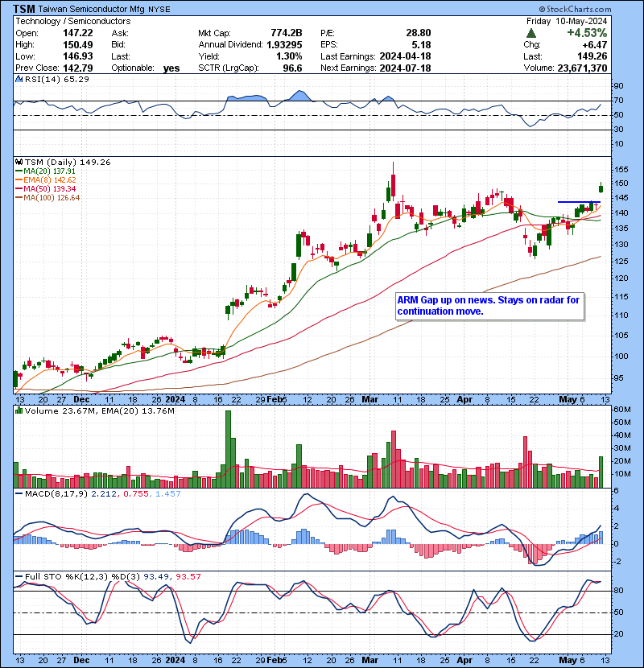This screenshot has height=668, width=644.
Task: Click the TSM (Daily) 149.26 chart label
Action: coord(68,163)
